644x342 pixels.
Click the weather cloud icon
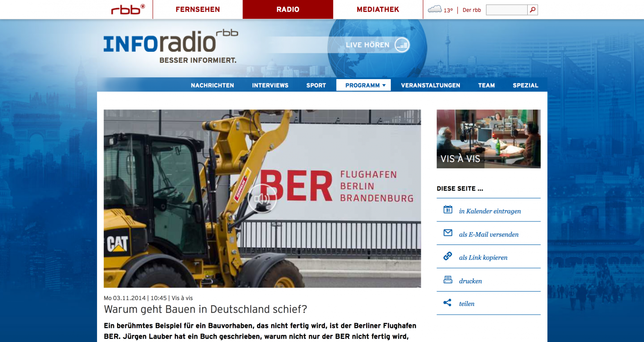(x=434, y=9)
